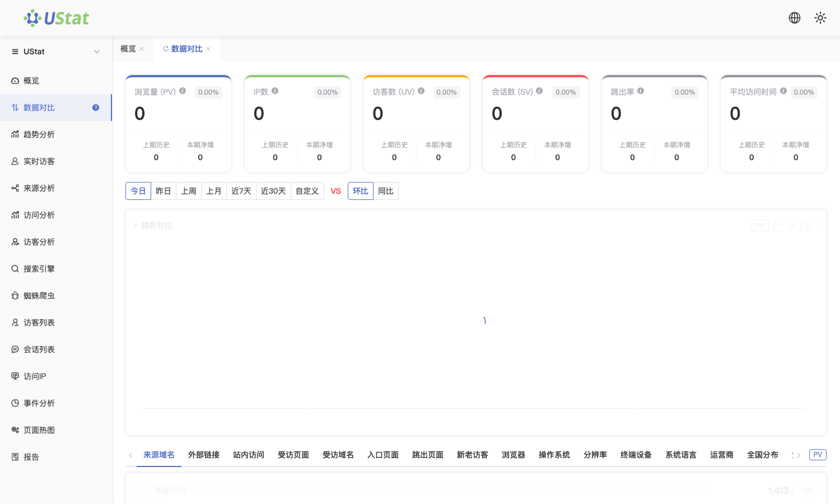Open 页面热图 in the sidebar

pyautogui.click(x=56, y=430)
